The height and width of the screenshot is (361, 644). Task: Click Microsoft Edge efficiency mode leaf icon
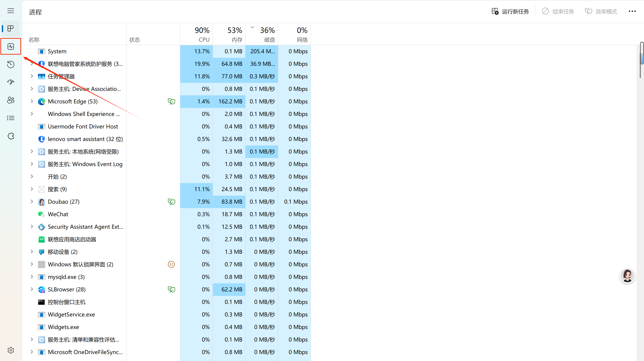tap(171, 101)
